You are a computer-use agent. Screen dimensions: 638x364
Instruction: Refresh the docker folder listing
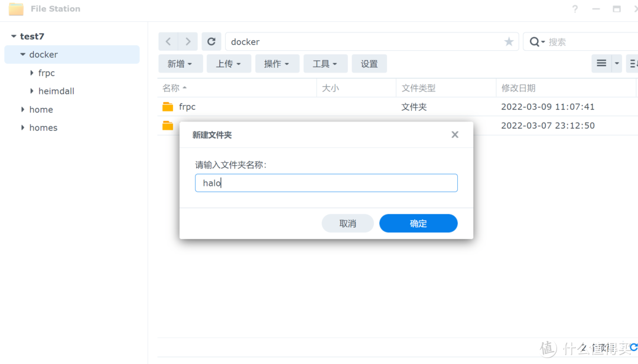[x=211, y=41]
